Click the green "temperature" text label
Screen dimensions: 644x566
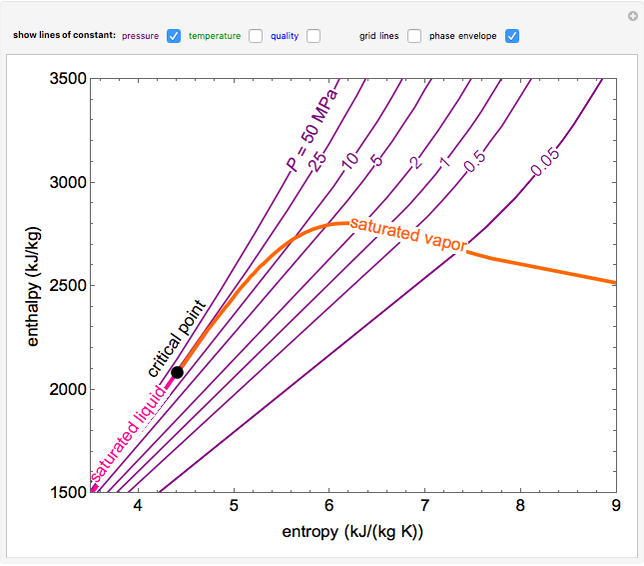tap(216, 36)
